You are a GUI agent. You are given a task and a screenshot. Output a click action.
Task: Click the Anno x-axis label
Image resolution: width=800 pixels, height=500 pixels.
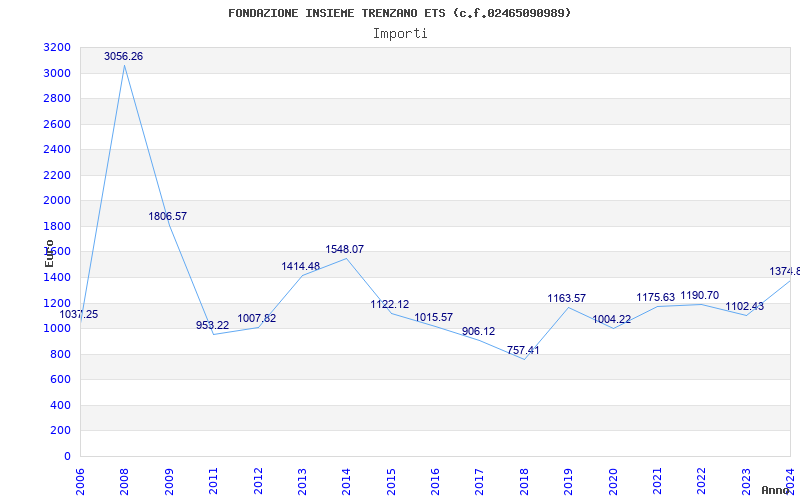point(776,490)
